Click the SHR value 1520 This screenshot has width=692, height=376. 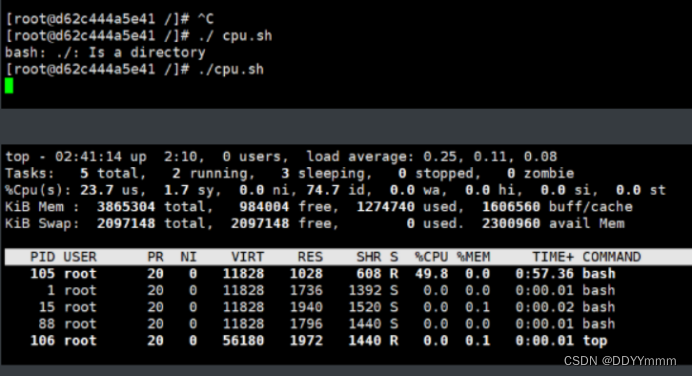[365, 307]
